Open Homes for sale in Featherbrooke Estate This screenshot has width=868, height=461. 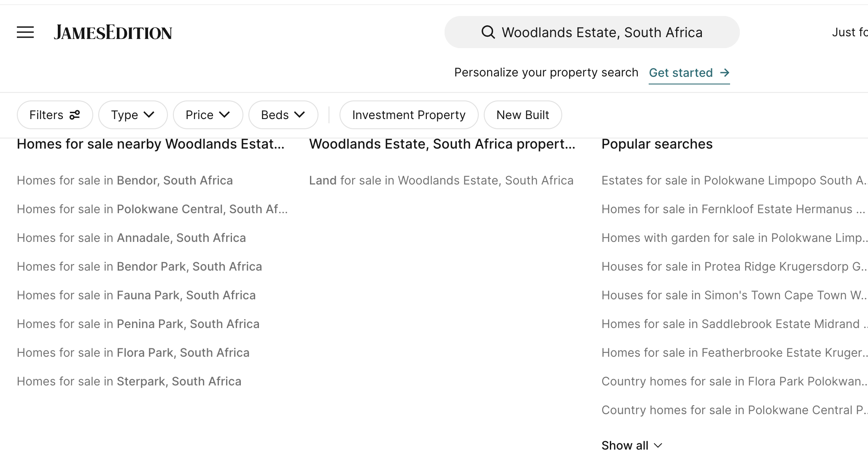734,353
